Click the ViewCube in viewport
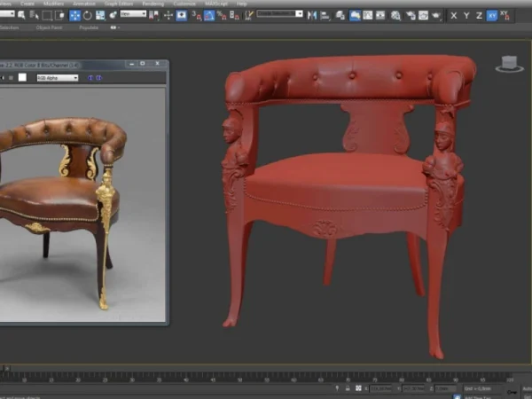This screenshot has height=399, width=532. (509, 64)
